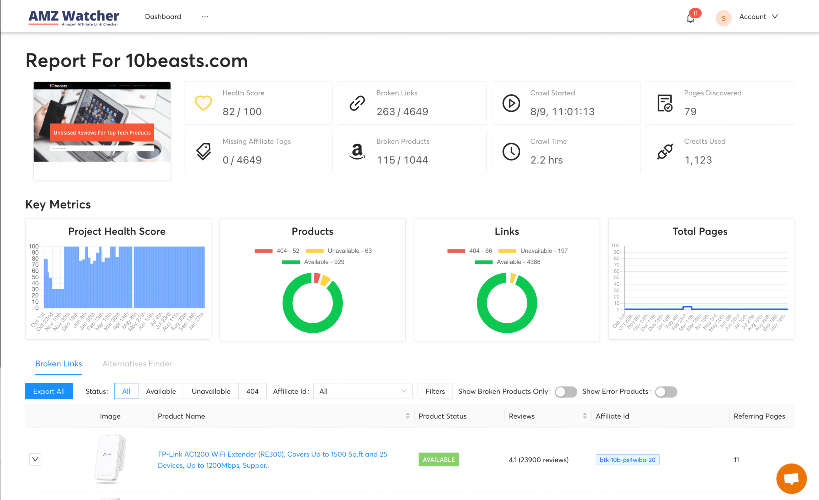This screenshot has height=500, width=819.
Task: Open the Affiliate Id dropdown
Action: 362,391
